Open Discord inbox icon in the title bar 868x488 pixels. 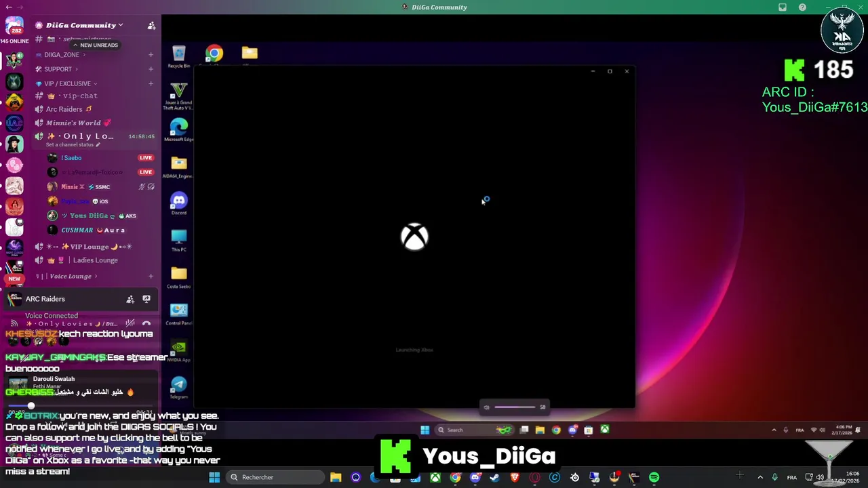783,7
